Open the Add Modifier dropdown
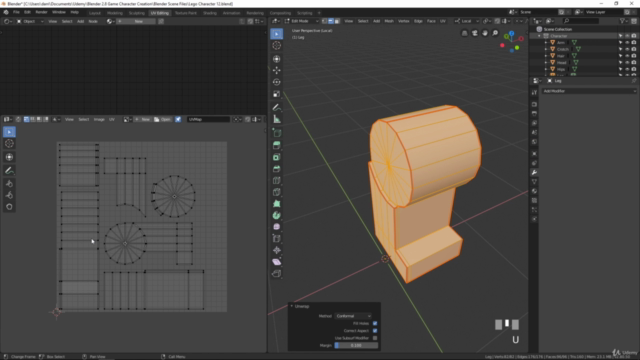Screen dimensions: 640x360 coord(589,91)
